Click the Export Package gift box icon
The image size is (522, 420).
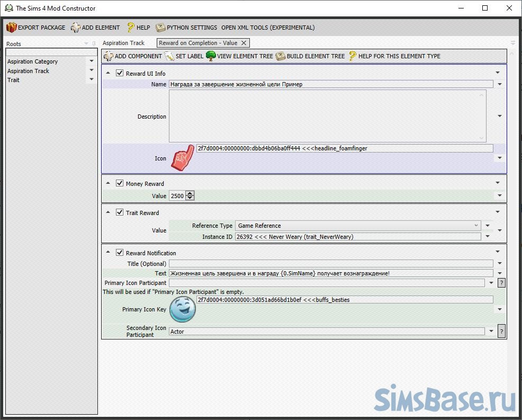point(12,28)
